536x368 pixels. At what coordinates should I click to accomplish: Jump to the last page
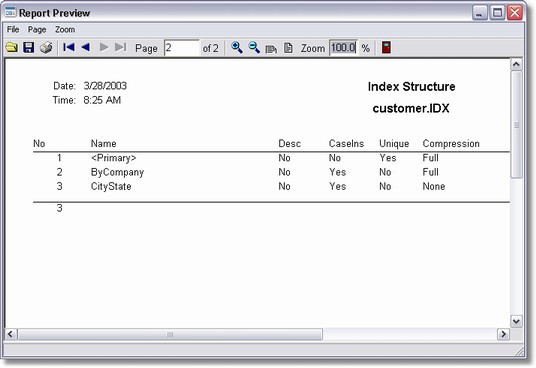pos(121,47)
